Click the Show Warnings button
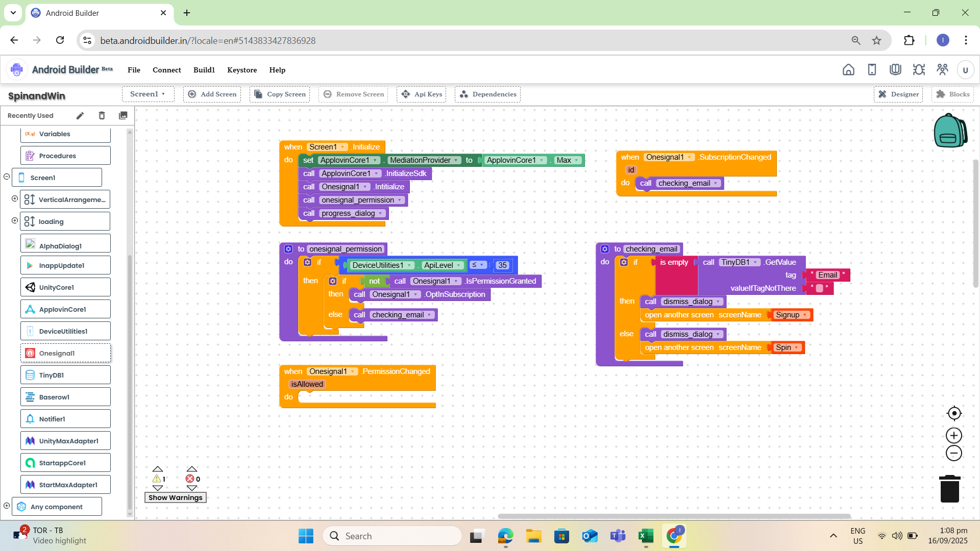Image resolution: width=980 pixels, height=551 pixels. (175, 497)
